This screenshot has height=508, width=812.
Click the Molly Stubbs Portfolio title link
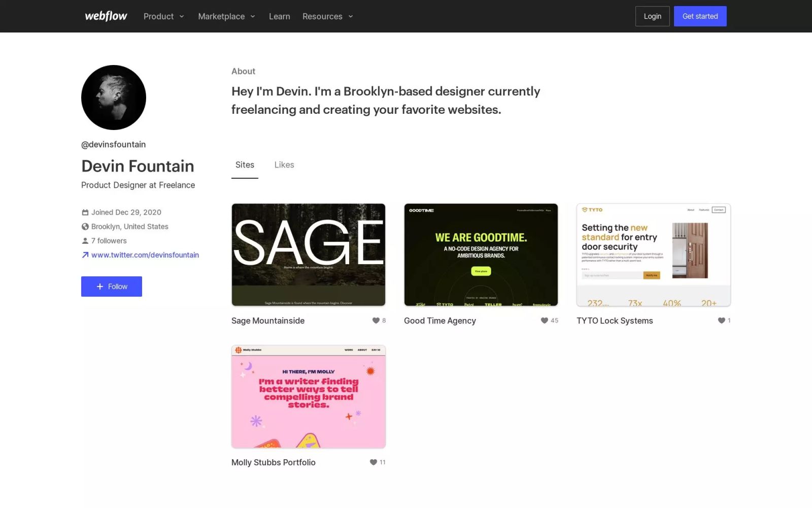(x=274, y=462)
